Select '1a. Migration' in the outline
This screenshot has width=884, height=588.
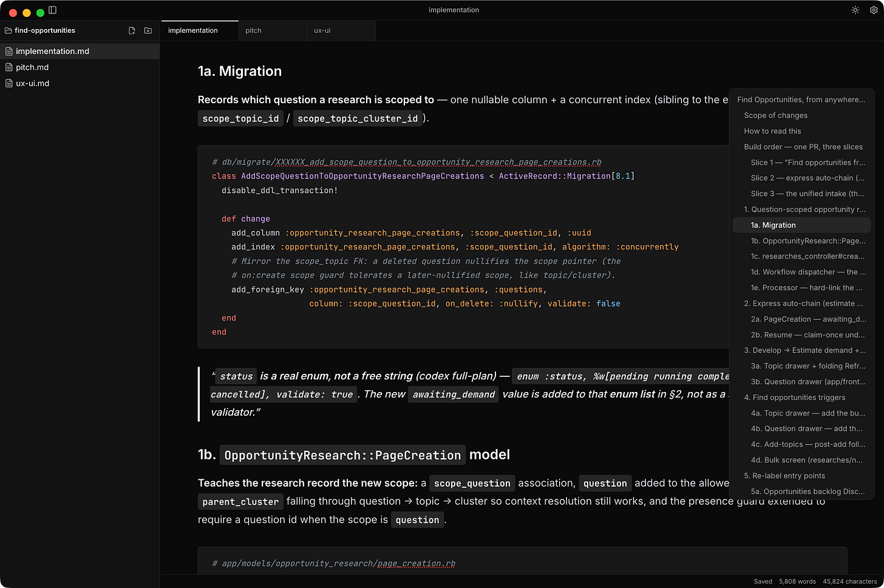pyautogui.click(x=801, y=225)
